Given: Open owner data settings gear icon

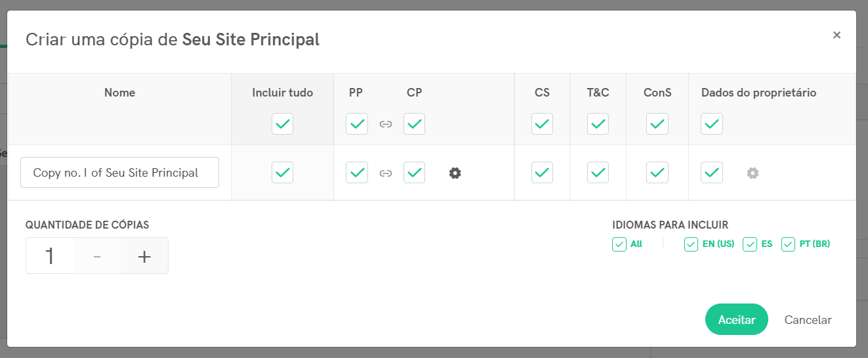Looking at the screenshot, I should tap(753, 173).
